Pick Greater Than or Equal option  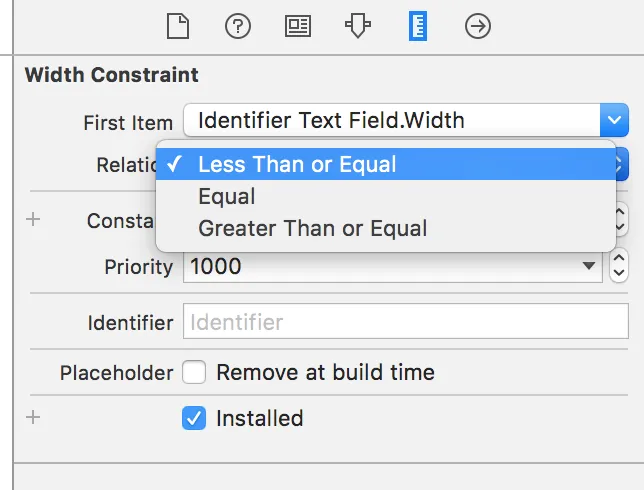[x=312, y=229]
